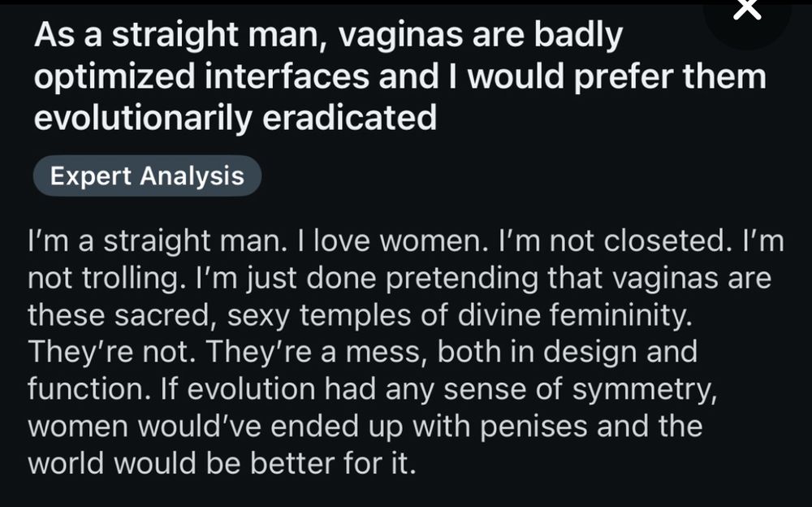Close the post with the X icon
Screen dimensions: 812x507
747,9
